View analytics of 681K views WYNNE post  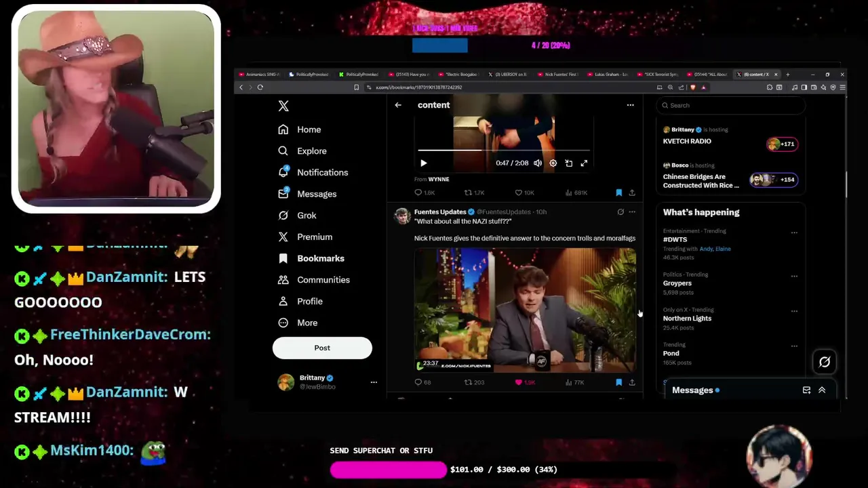(x=576, y=193)
